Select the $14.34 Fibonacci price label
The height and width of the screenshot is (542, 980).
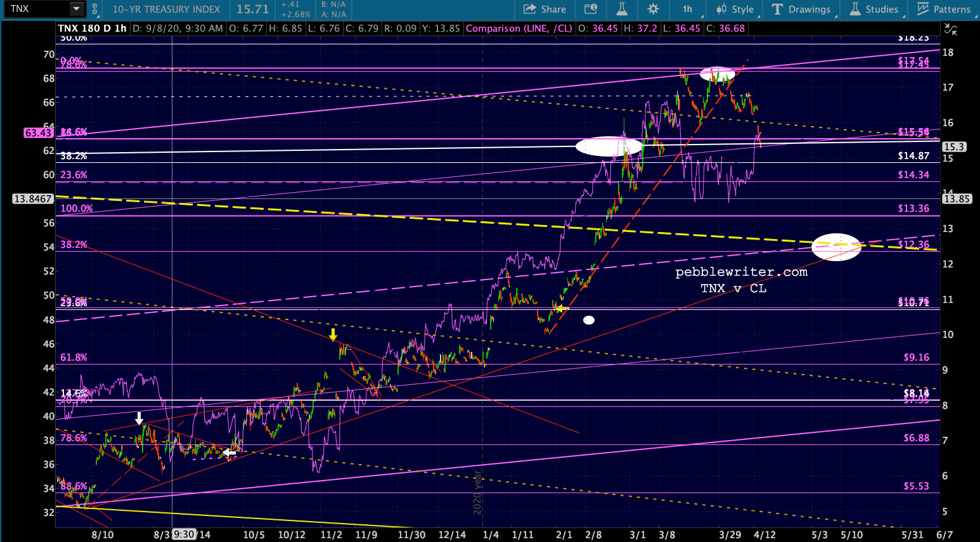pos(913,175)
